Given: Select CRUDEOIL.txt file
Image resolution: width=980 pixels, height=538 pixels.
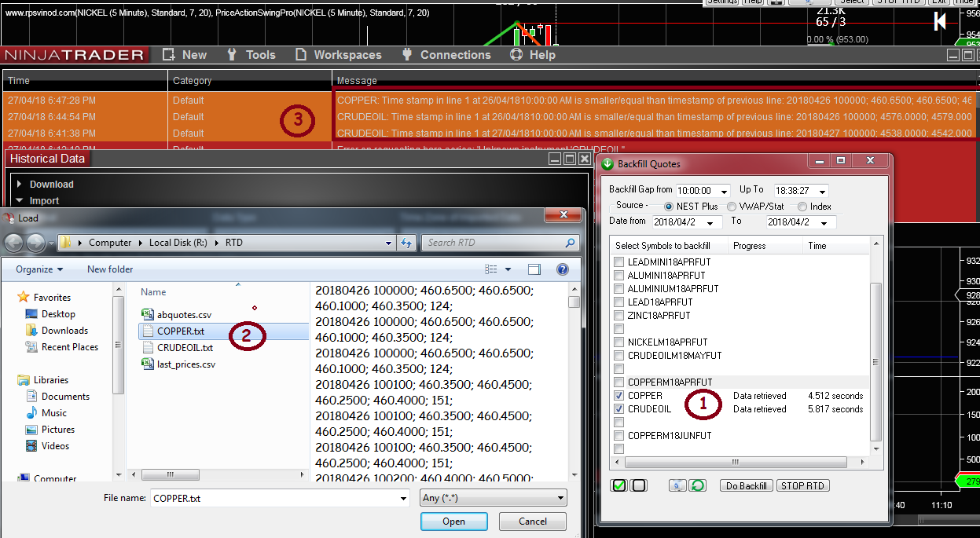Looking at the screenshot, I should coord(178,348).
